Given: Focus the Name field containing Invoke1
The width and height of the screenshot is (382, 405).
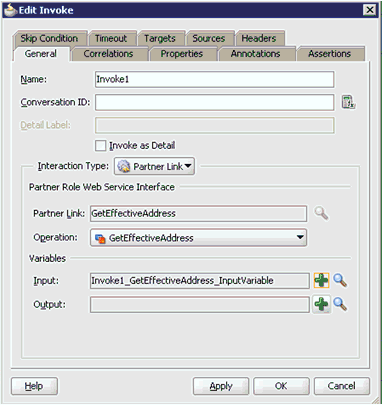Looking at the screenshot, I should point(214,79).
